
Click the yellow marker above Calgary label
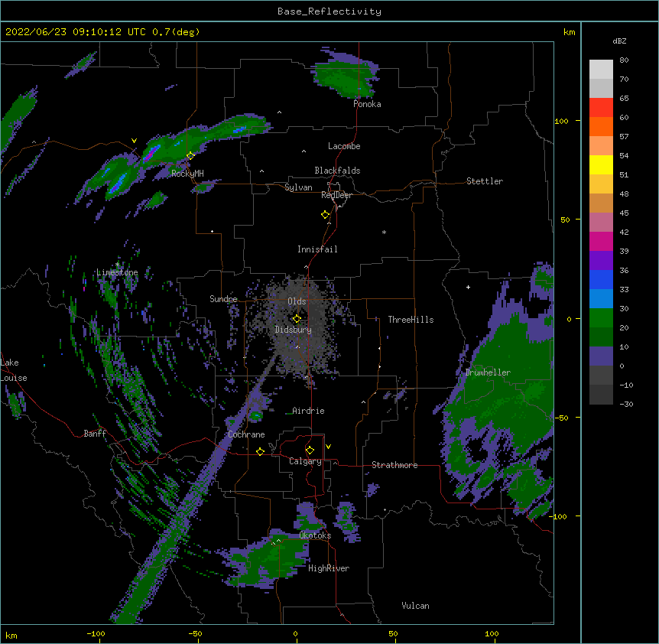pyautogui.click(x=310, y=450)
